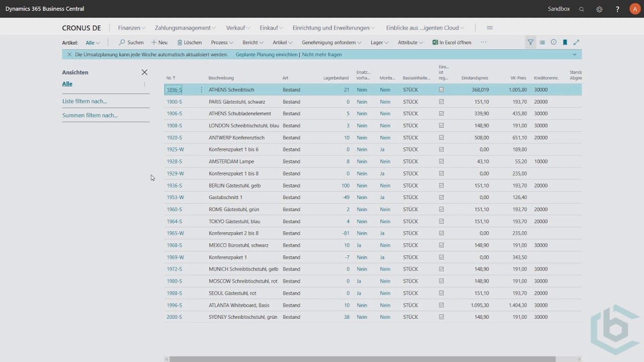Open the Prozess dropdown
This screenshot has height=362, width=644.
click(x=221, y=42)
